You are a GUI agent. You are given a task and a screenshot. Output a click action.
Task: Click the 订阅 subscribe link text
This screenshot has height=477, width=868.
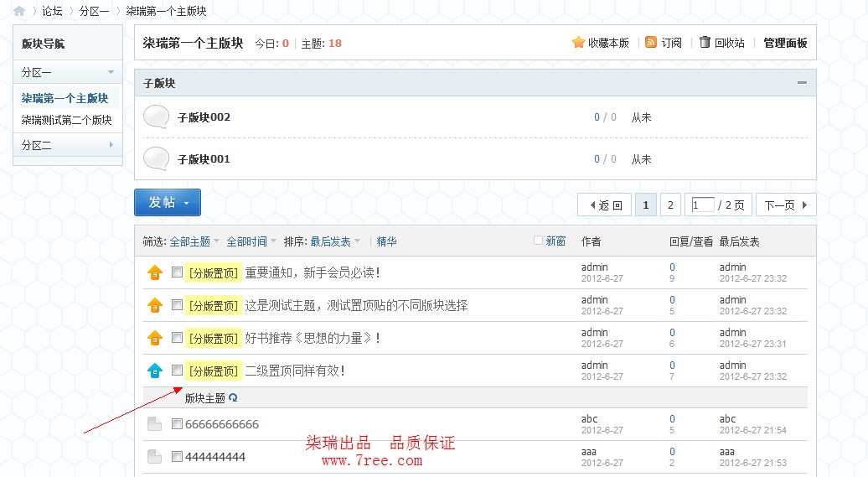tap(671, 43)
